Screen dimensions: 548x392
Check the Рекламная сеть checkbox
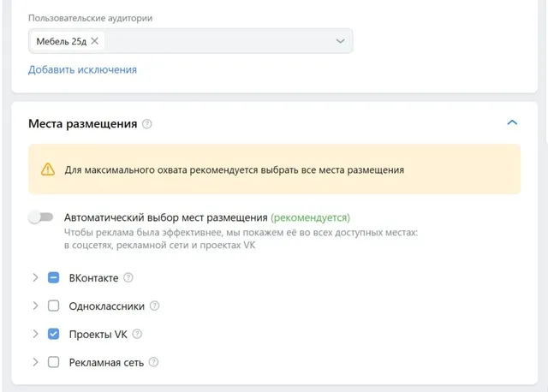53,362
